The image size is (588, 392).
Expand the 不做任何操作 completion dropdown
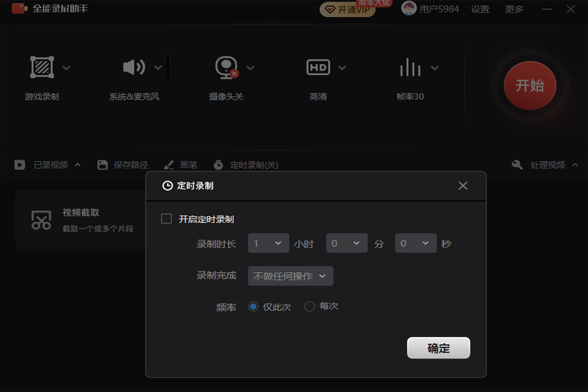pyautogui.click(x=290, y=276)
